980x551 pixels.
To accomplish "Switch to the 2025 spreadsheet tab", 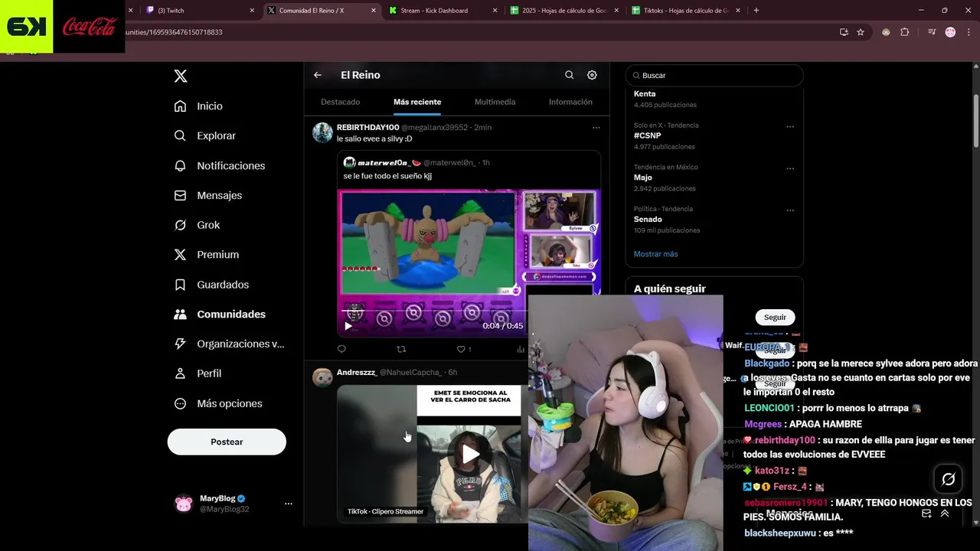I will [x=564, y=11].
